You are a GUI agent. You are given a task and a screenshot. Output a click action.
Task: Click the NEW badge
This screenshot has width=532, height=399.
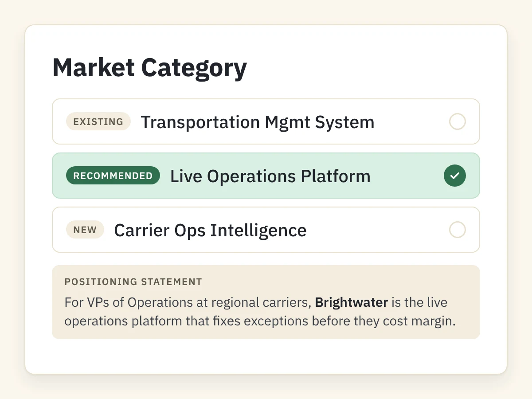pyautogui.click(x=85, y=230)
